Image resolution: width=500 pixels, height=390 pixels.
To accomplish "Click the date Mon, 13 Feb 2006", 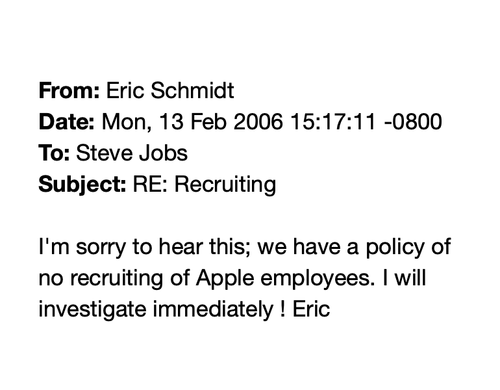I will [x=192, y=122].
